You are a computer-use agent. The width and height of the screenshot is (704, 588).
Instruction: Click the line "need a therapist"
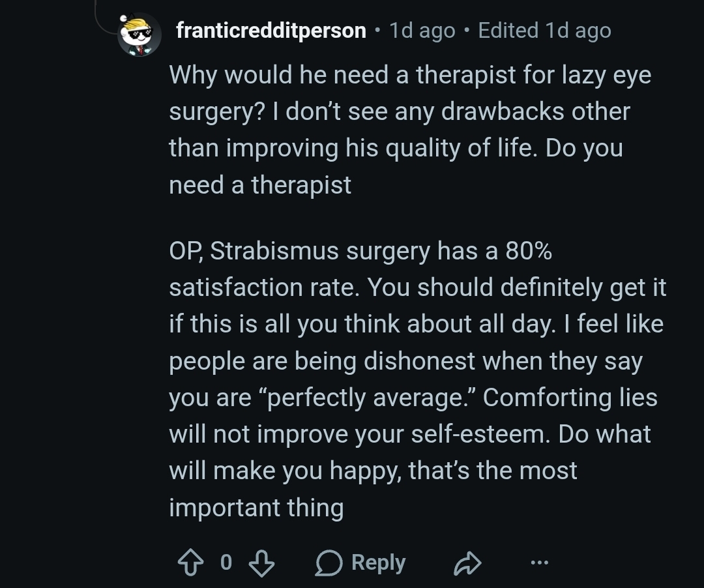tap(260, 185)
